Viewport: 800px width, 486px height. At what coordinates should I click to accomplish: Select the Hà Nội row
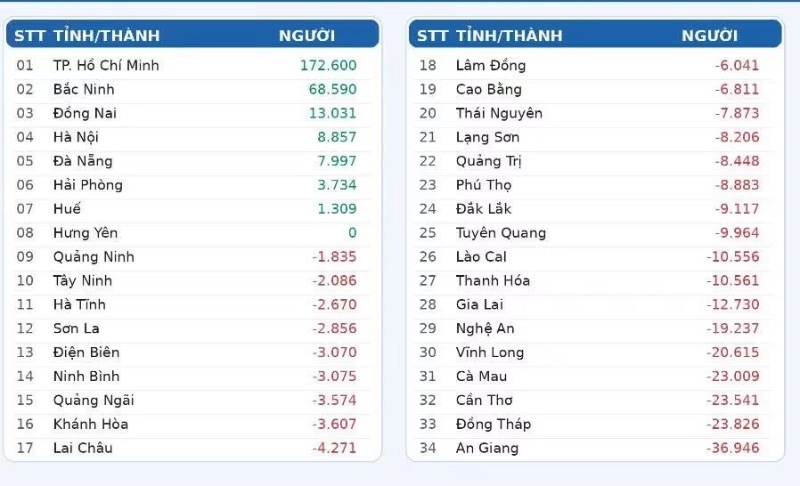[x=192, y=137]
